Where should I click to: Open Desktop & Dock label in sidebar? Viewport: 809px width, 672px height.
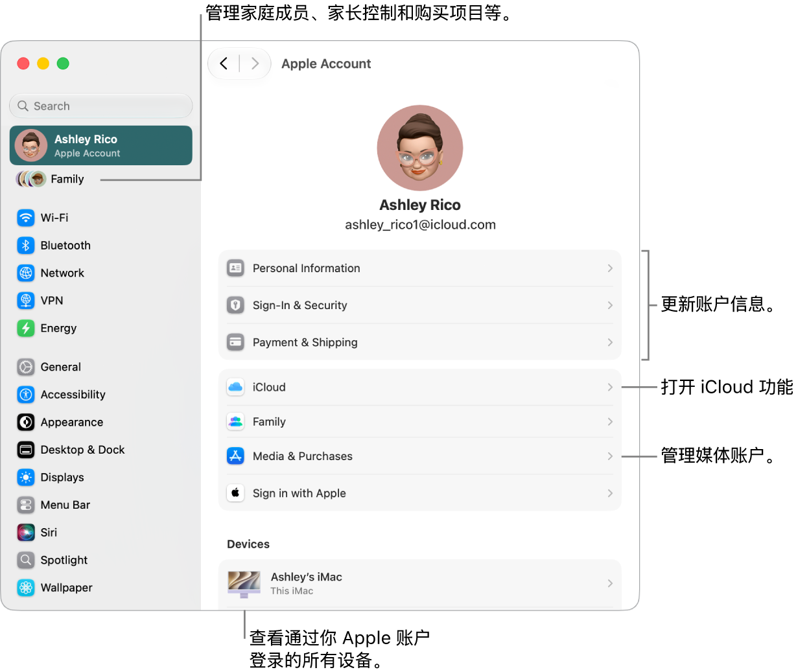click(x=82, y=450)
